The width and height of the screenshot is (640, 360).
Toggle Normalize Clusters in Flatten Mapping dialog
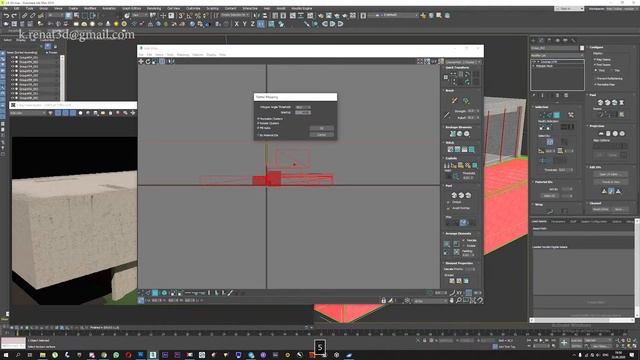coord(258,118)
